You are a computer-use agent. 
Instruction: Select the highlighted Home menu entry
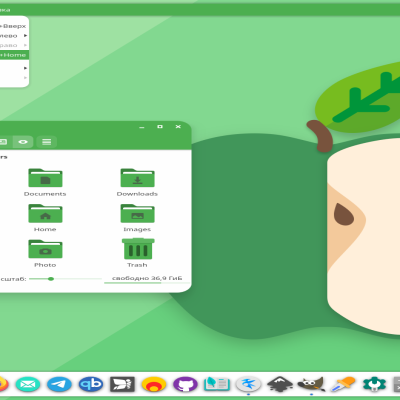coord(14,55)
